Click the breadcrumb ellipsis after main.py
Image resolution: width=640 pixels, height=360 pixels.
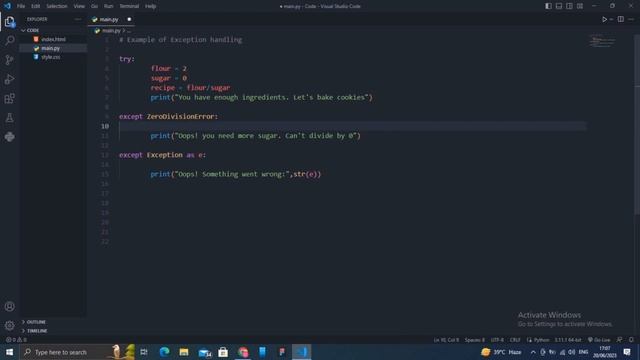(129, 31)
